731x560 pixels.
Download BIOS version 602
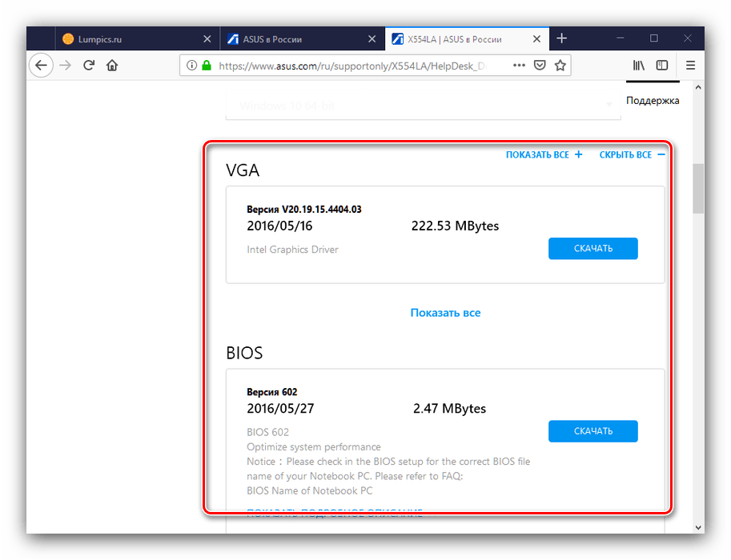pyautogui.click(x=592, y=431)
